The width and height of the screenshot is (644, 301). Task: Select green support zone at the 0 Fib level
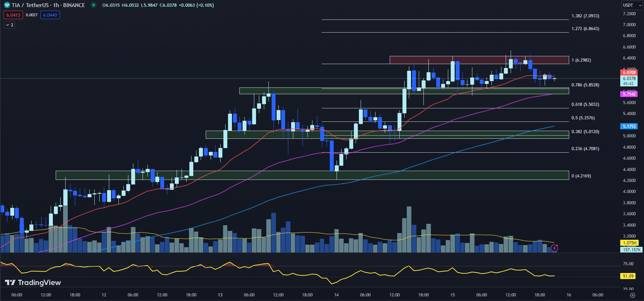312,175
